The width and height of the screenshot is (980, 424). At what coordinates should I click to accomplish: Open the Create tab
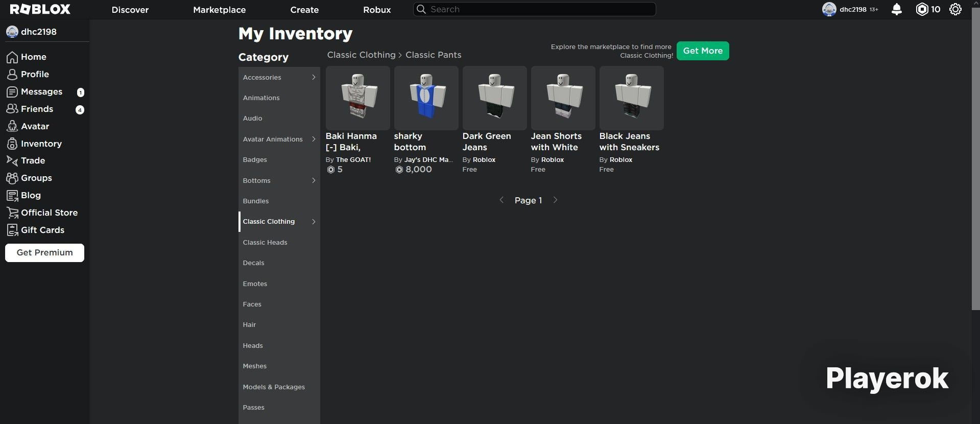click(x=304, y=10)
